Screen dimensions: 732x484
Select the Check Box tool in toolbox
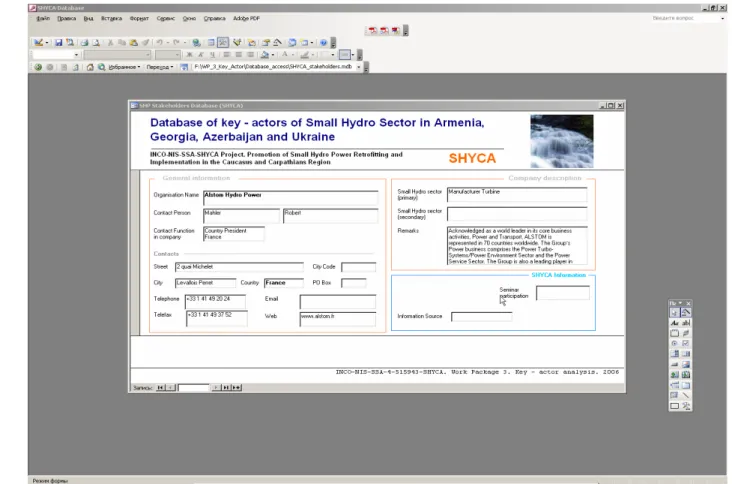(x=686, y=344)
